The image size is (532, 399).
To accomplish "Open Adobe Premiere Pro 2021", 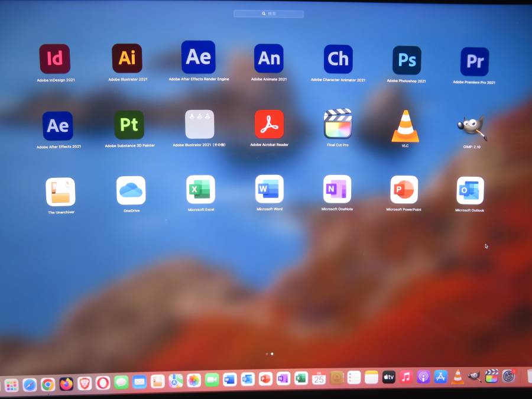I will pyautogui.click(x=475, y=61).
